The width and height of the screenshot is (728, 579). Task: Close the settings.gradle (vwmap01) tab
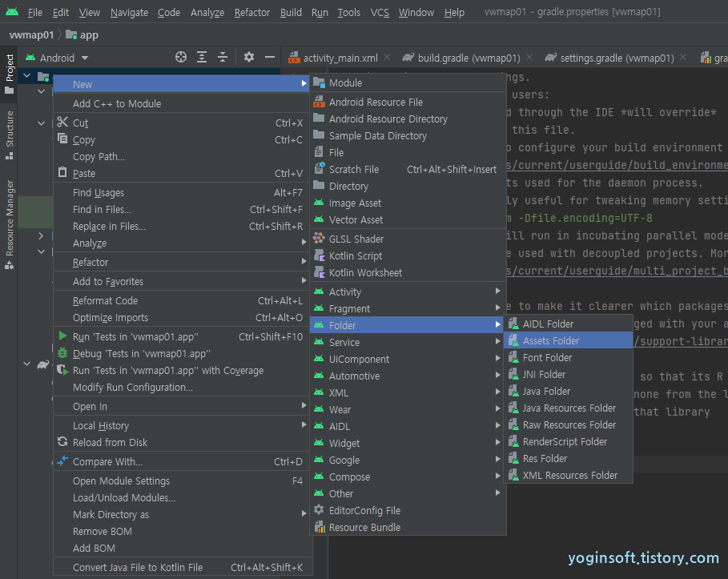click(x=683, y=57)
